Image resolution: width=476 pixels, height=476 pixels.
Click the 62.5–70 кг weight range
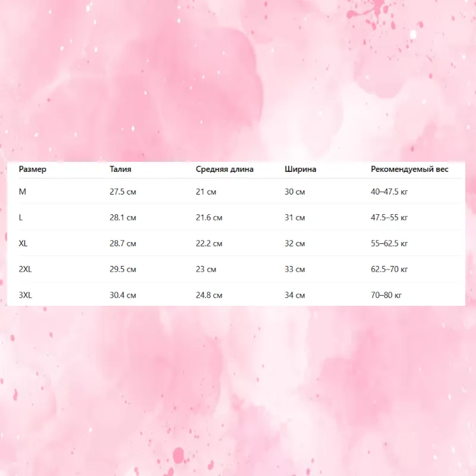click(390, 269)
